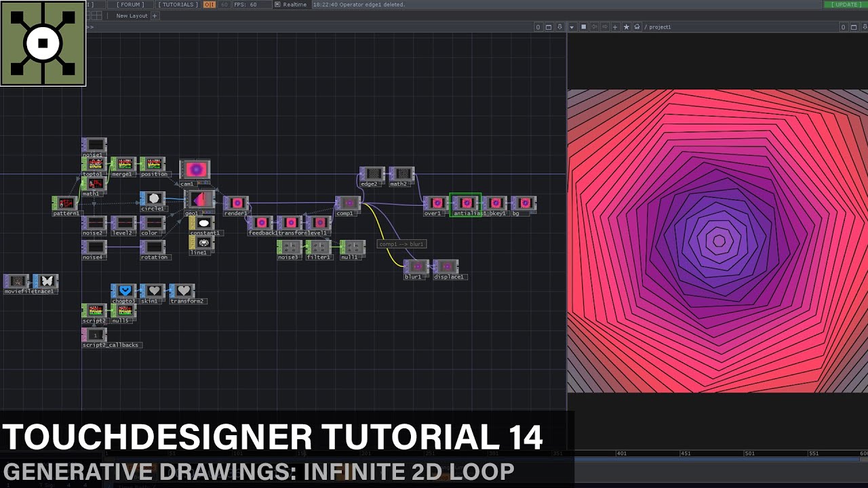Select the over1 TOP node

pyautogui.click(x=435, y=203)
